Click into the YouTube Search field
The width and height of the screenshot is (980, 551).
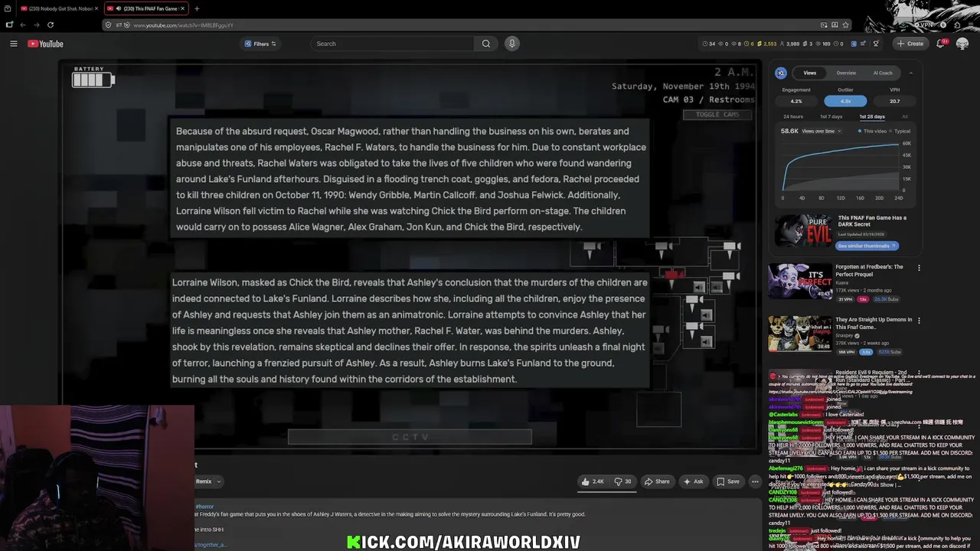392,44
